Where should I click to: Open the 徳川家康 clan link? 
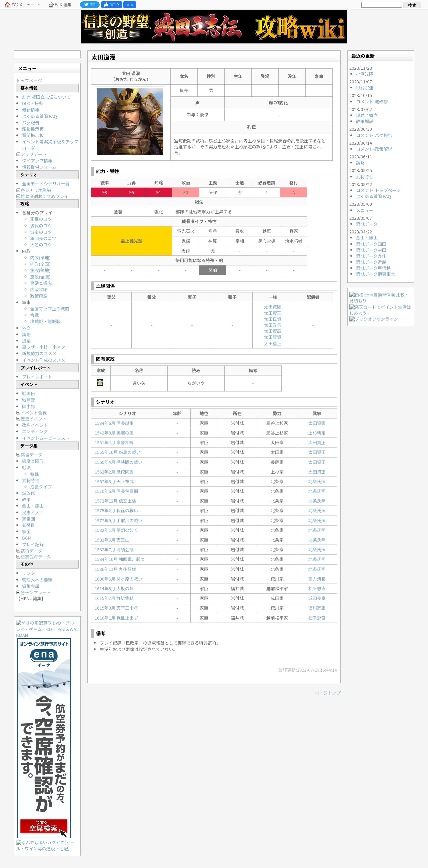click(x=317, y=608)
